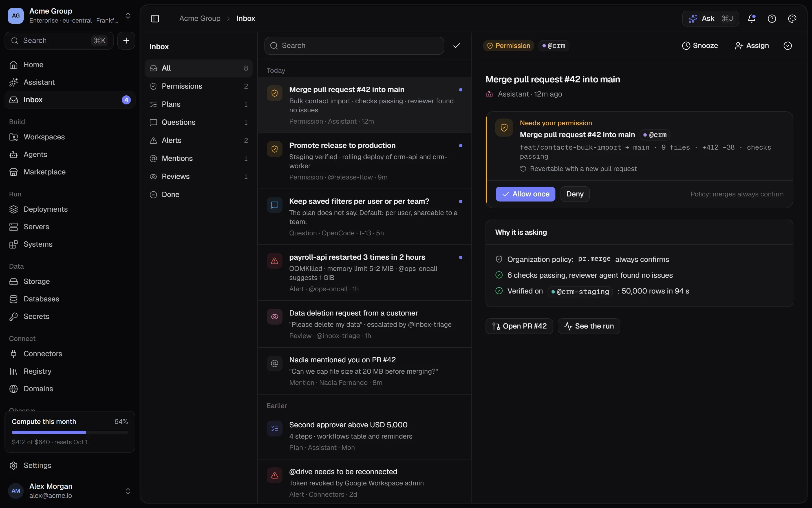The image size is (812, 508).
Task: Focus the sidebar Search field
Action: pyautogui.click(x=59, y=41)
